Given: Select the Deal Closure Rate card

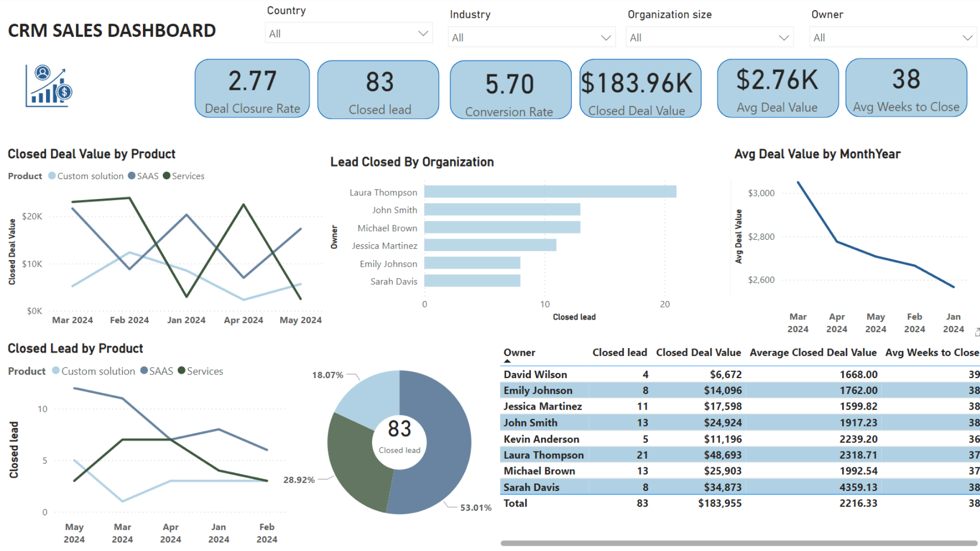Looking at the screenshot, I should (x=252, y=89).
